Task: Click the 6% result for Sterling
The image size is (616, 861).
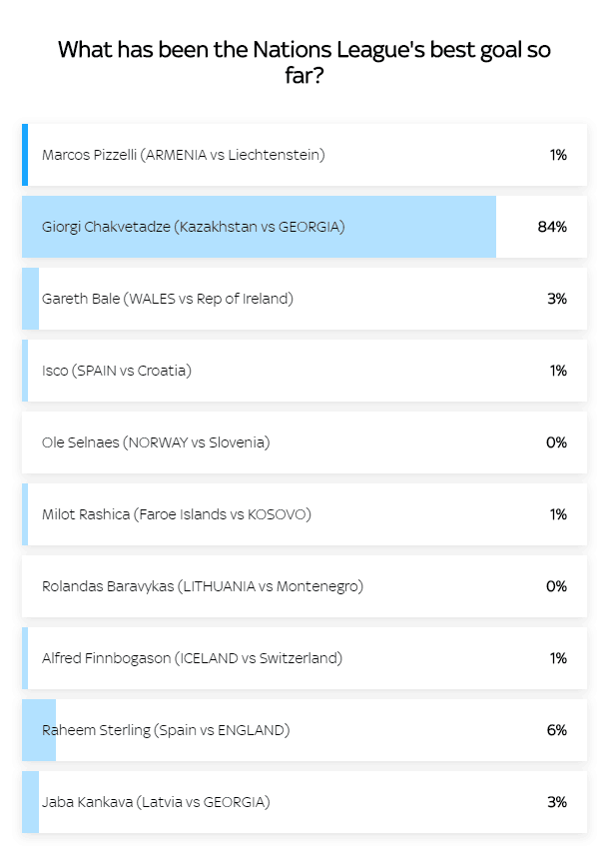Action: tap(557, 730)
